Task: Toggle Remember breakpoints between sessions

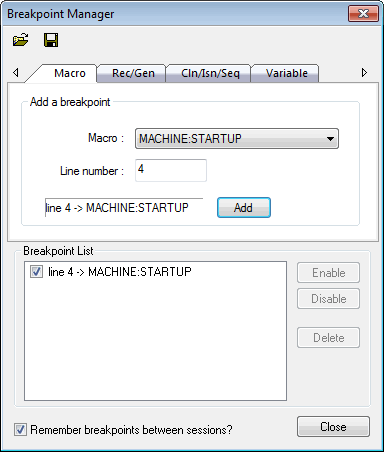Action: [20, 430]
